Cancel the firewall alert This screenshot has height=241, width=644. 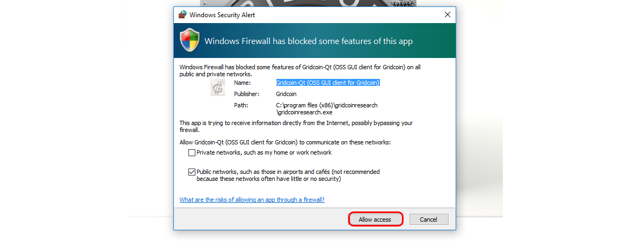point(428,220)
